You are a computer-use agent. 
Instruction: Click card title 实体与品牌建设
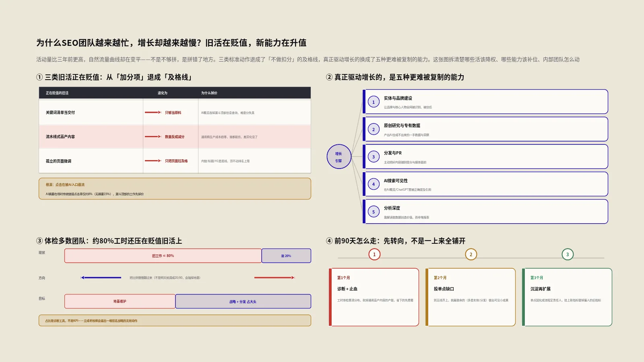point(398,98)
